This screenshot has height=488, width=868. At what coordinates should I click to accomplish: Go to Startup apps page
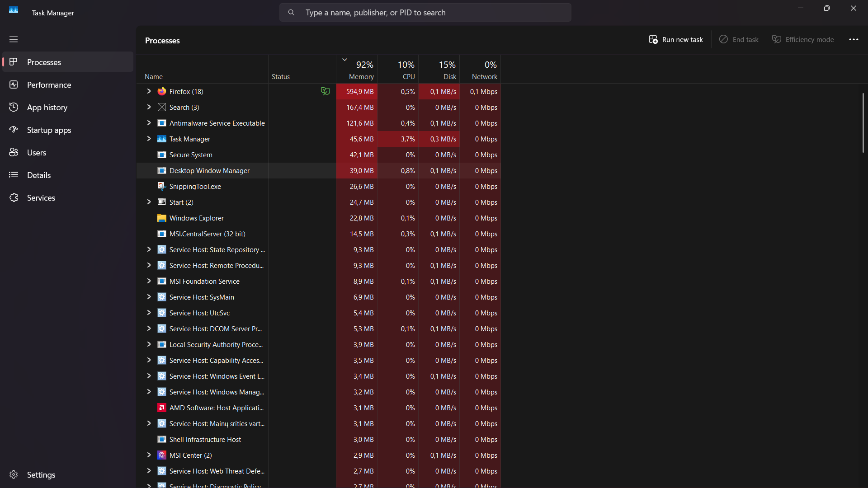pos(49,130)
